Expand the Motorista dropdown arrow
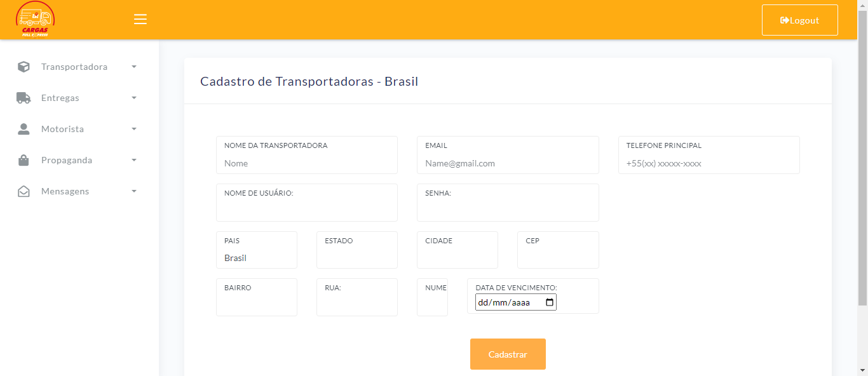 (134, 129)
